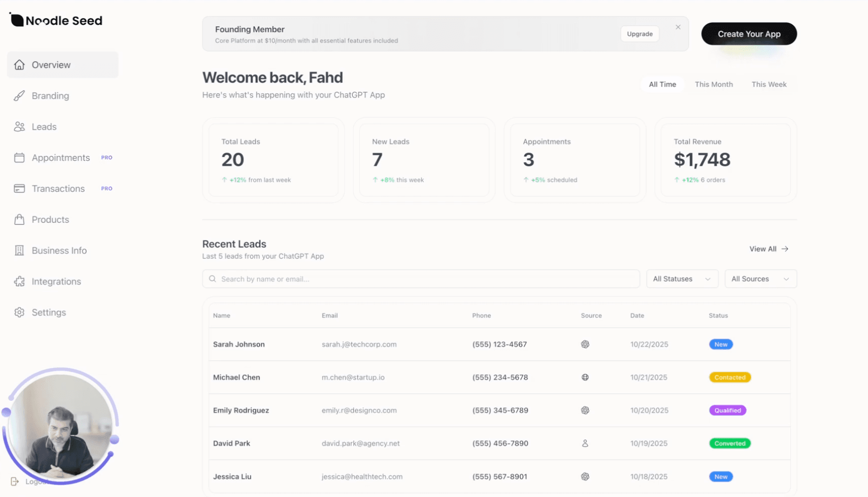Click the Transactions card icon

[x=19, y=189]
